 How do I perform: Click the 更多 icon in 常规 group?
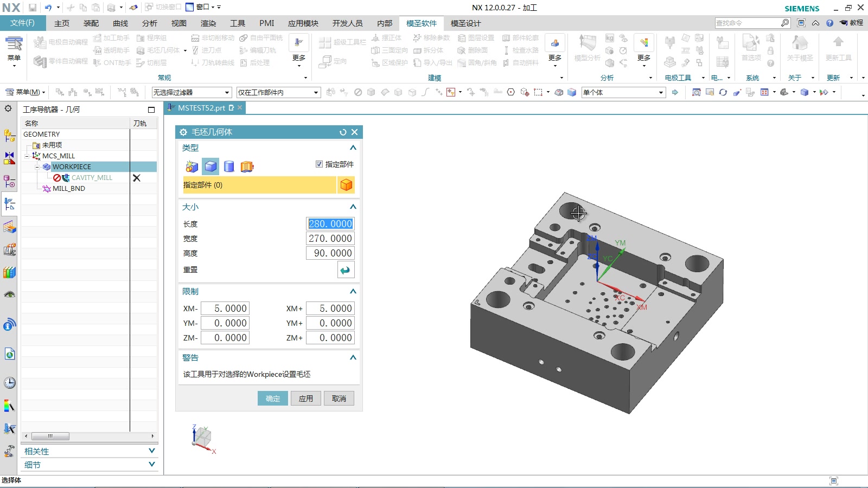(x=299, y=50)
